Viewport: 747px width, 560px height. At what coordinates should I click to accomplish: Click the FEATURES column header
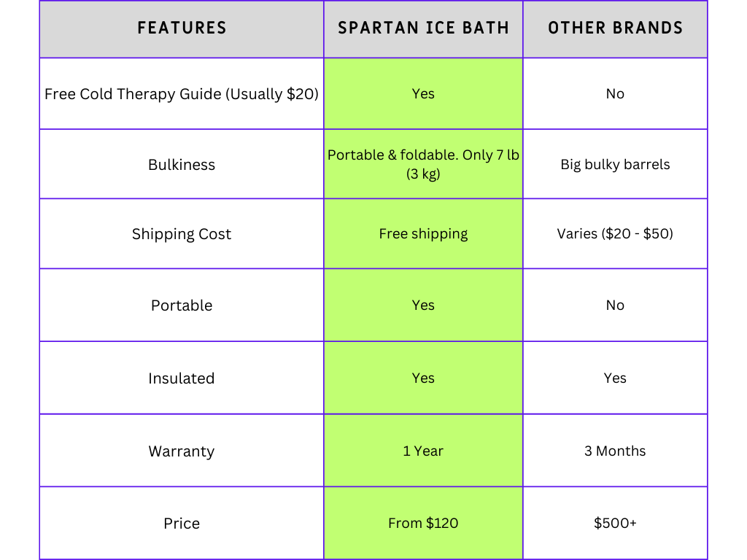[182, 28]
